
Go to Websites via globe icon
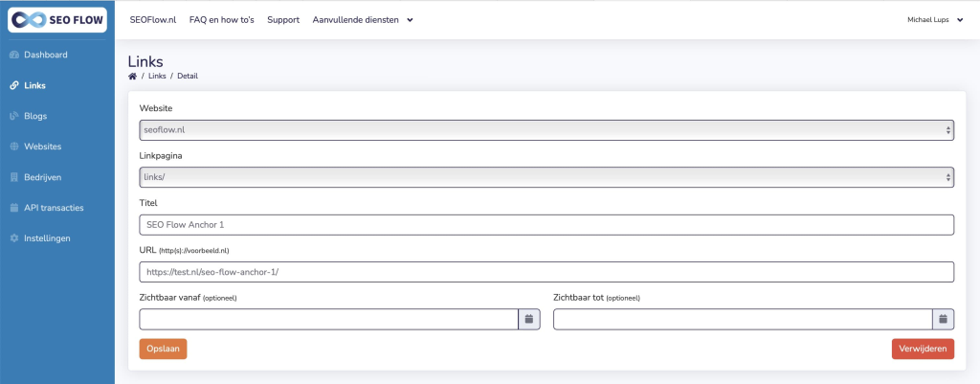click(14, 147)
